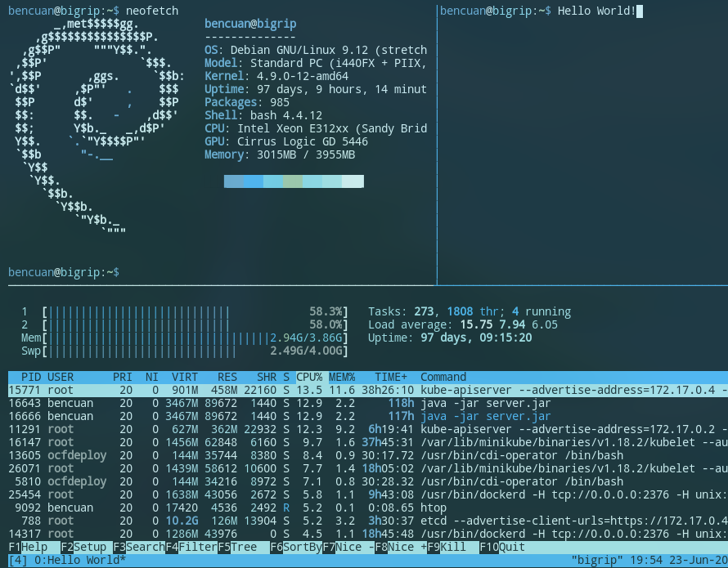Click the TIME+ column header
This screenshot has width=728, height=568.
tap(391, 377)
